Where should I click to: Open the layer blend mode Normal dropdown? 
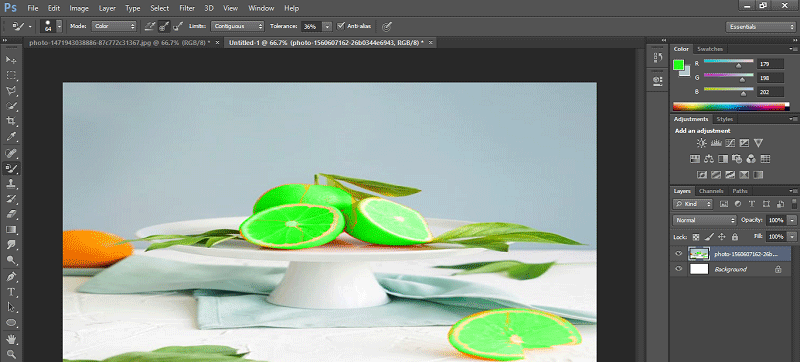click(x=705, y=220)
